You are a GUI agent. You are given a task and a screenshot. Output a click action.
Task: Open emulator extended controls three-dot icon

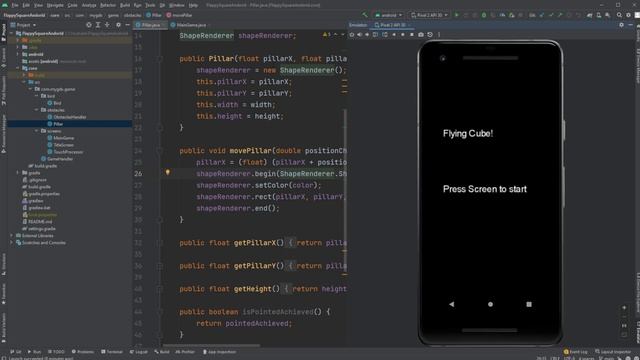click(x=439, y=35)
